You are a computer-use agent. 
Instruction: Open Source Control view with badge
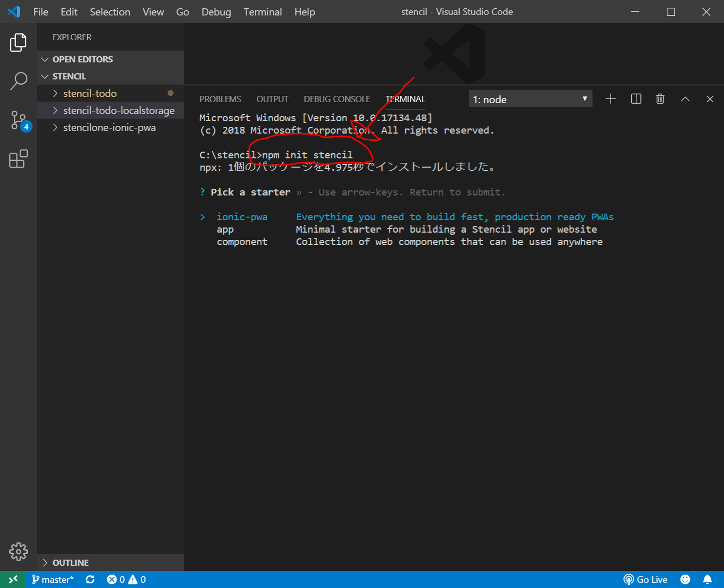[x=19, y=121]
